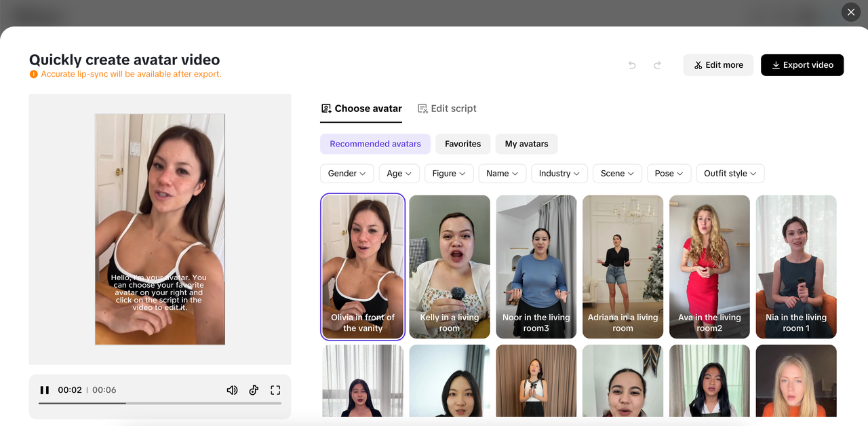Choose avatar Ava in the living room2
This screenshot has width=868, height=426.
[x=709, y=267]
